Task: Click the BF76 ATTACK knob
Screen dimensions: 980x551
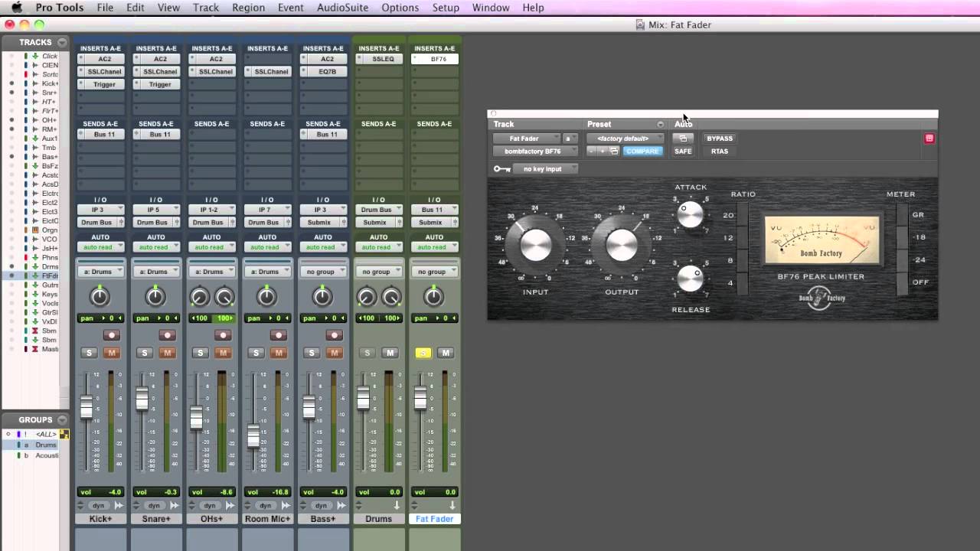Action: 691,214
